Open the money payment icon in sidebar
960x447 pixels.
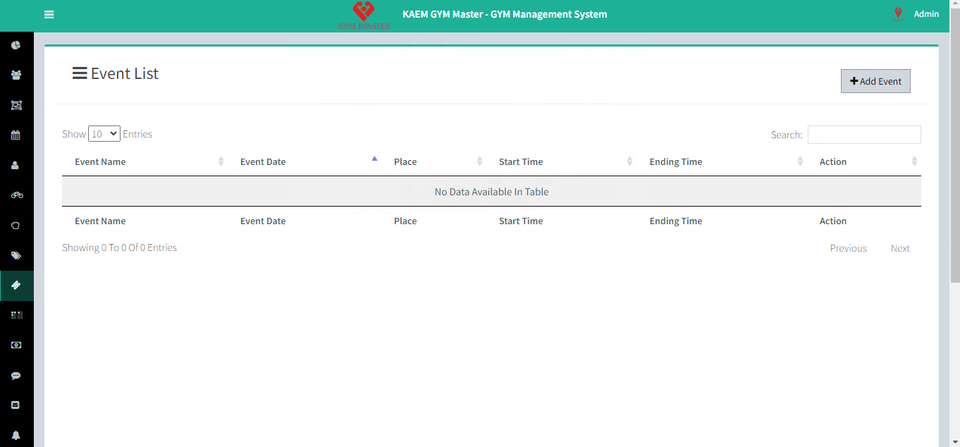coord(16,345)
